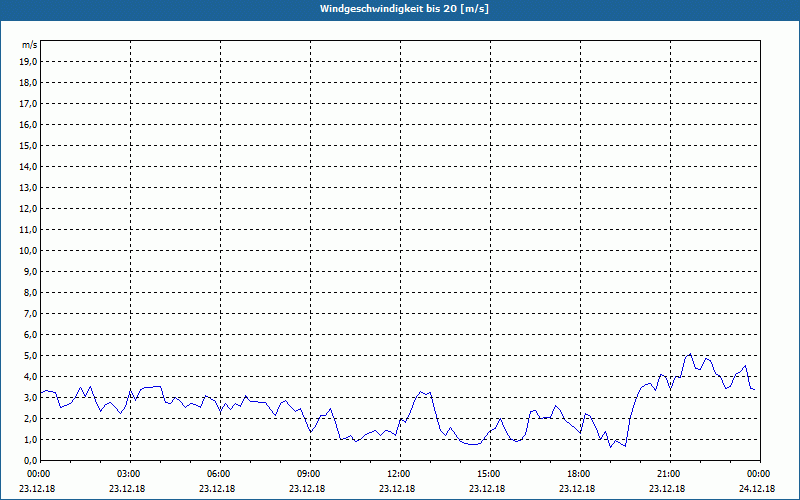Click the 19,0 y-axis label
This screenshot has width=800, height=500.
pos(28,62)
